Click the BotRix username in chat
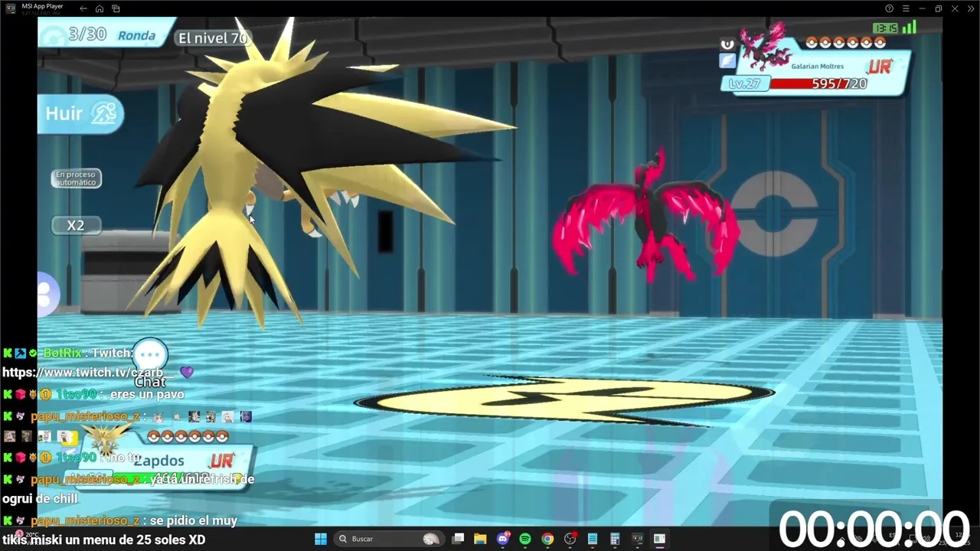The width and height of the screenshot is (980, 551). (62, 353)
